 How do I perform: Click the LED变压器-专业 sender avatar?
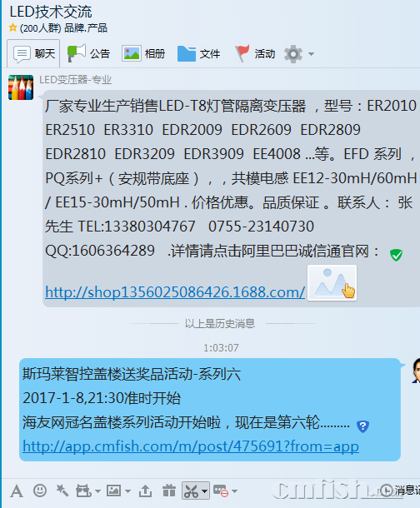tap(21, 87)
